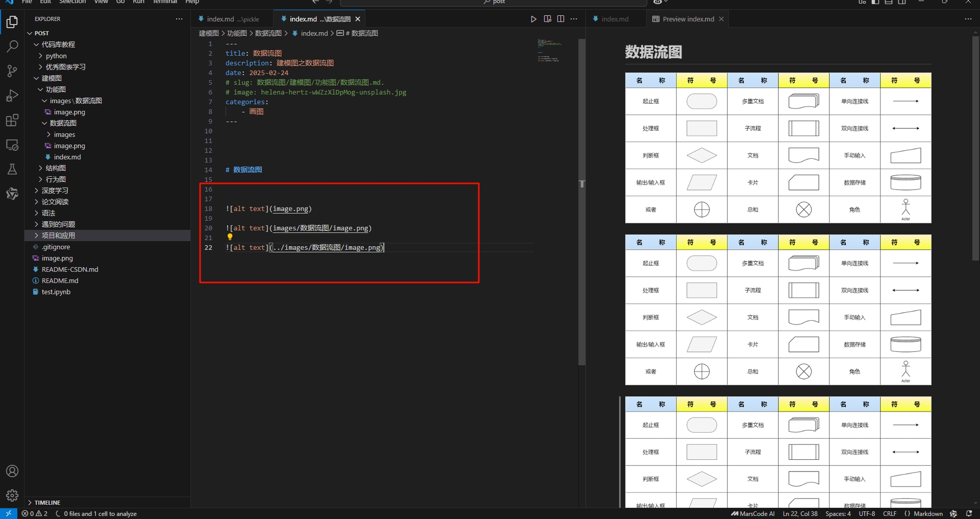Collapse the 建模图 folder
This screenshot has width=980, height=519.
[52, 78]
